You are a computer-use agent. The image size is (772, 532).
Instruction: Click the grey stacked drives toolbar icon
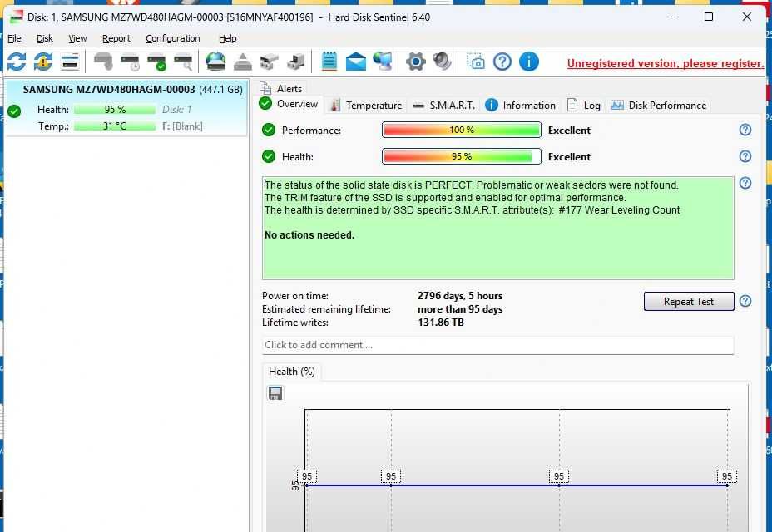click(x=270, y=62)
